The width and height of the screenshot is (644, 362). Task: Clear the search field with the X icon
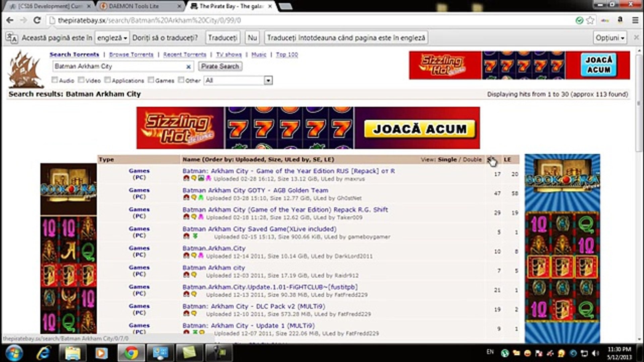point(189,67)
